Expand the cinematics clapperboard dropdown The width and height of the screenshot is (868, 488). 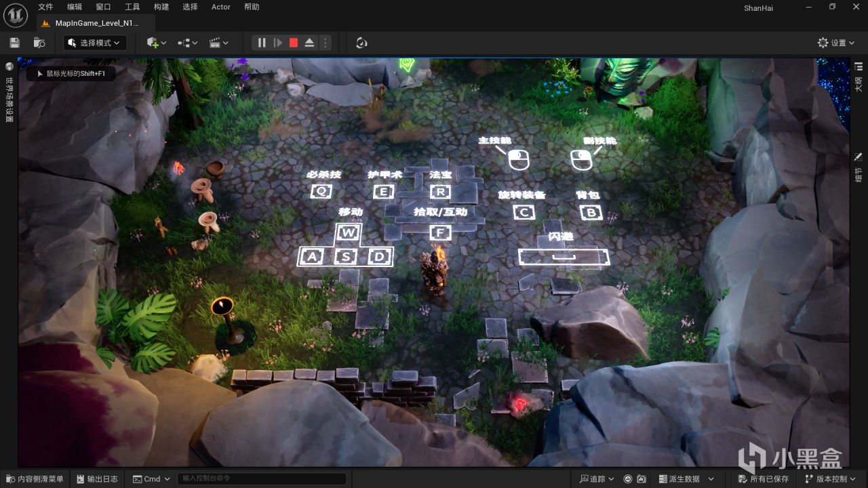coord(218,43)
